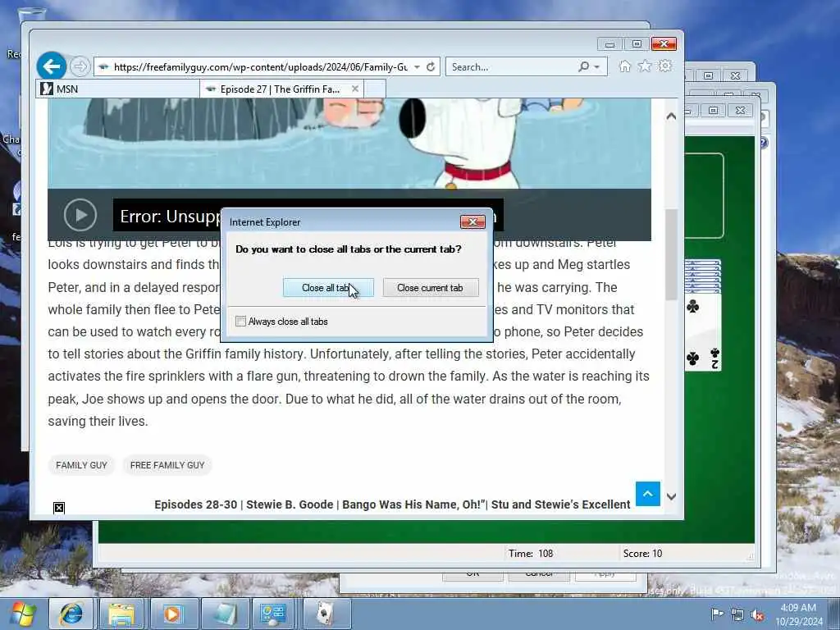Check Always close all tabs checkbox
Viewport: 840px width, 630px height.
click(x=240, y=322)
